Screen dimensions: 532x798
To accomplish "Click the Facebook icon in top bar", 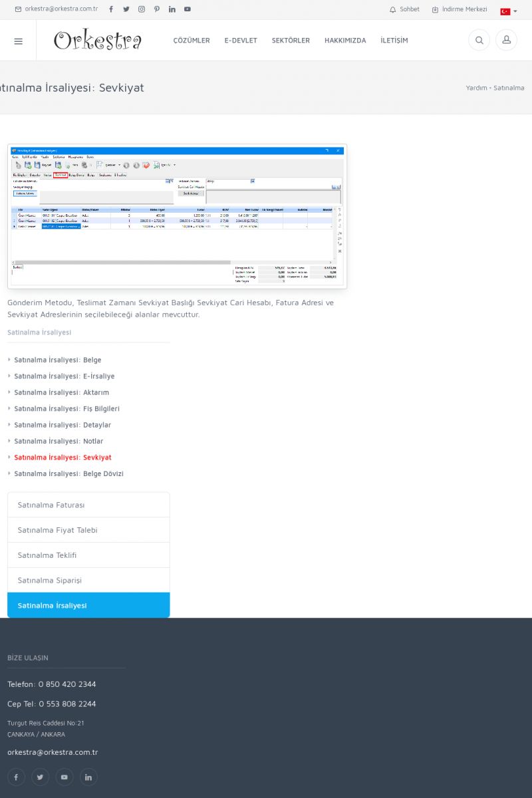I will pyautogui.click(x=111, y=9).
